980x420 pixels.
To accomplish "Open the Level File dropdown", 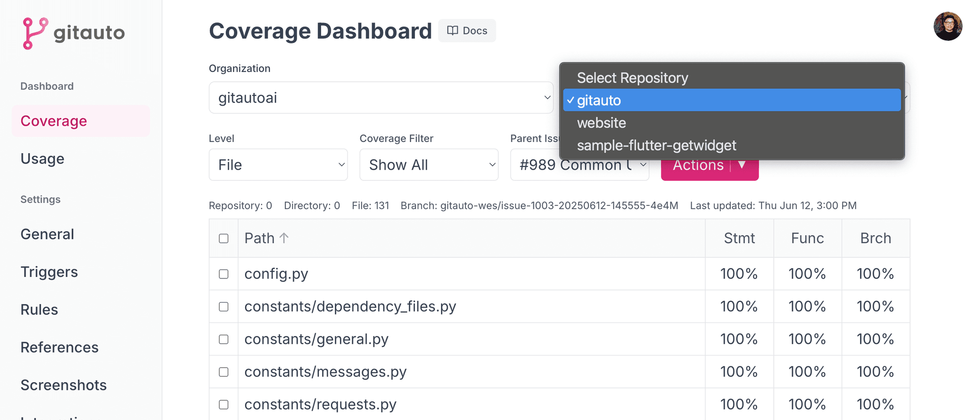I will (x=278, y=165).
